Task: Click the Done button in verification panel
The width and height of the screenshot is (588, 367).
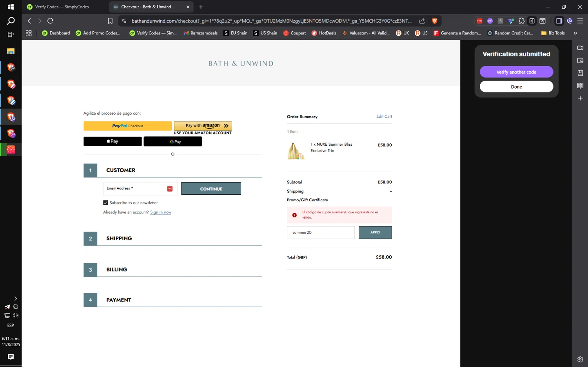Action: (516, 87)
